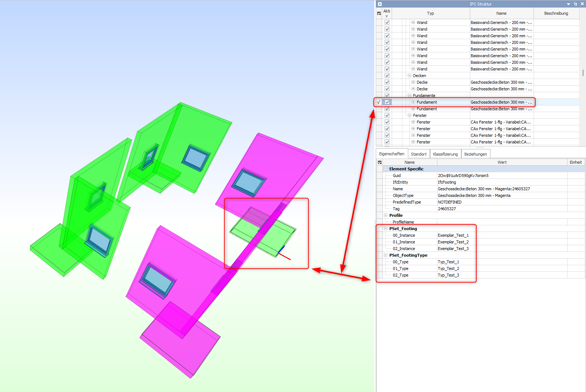
Task: Toggle the Aktiv checkbox for Fenster group
Action: point(387,115)
